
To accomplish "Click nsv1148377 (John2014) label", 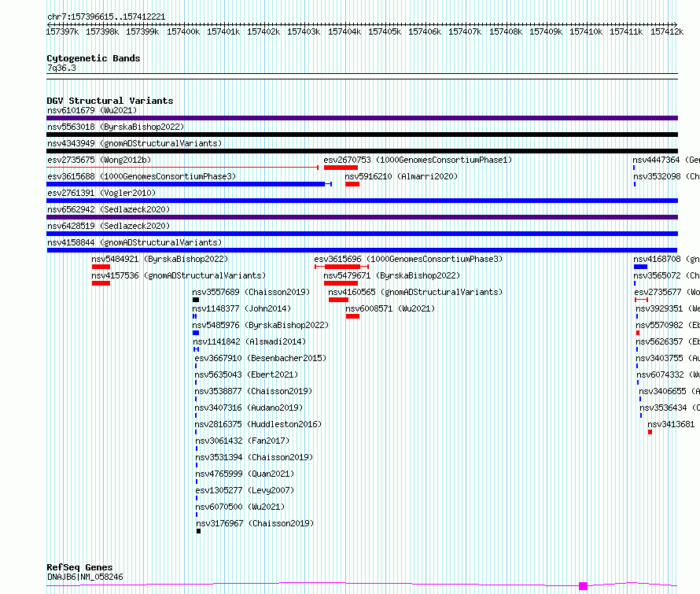I will tap(241, 308).
